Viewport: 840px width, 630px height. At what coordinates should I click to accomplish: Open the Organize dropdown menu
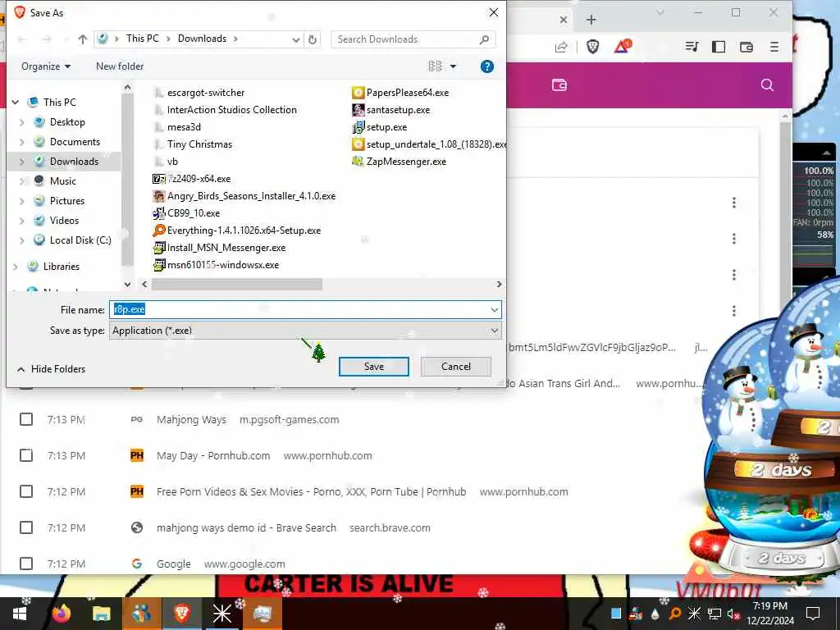coord(46,66)
